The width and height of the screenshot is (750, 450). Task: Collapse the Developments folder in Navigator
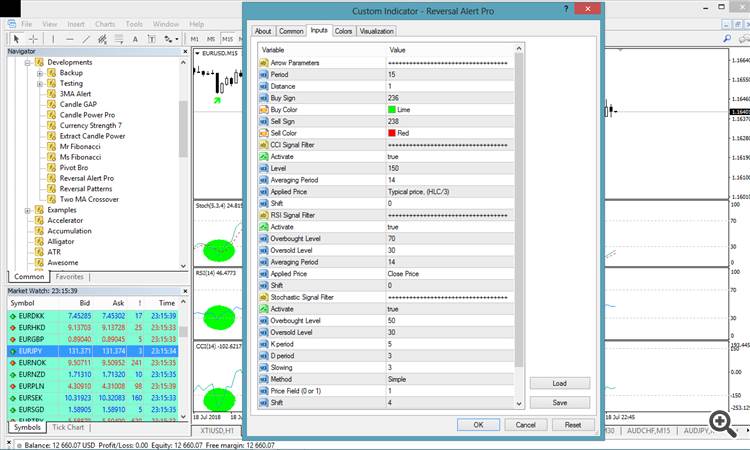pyautogui.click(x=27, y=63)
